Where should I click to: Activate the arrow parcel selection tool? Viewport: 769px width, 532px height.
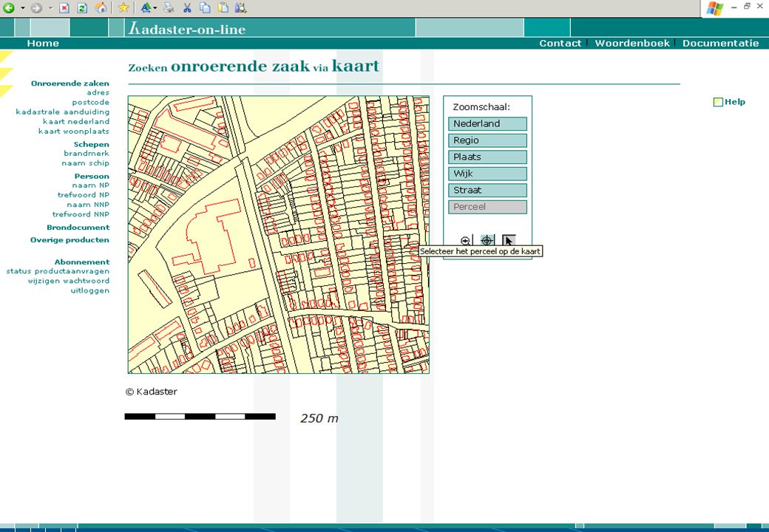coord(509,240)
